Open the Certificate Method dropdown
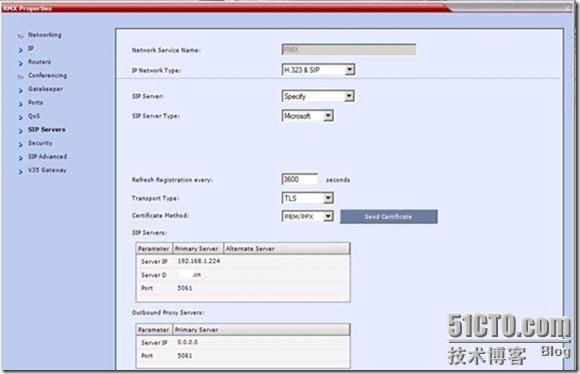 [308, 216]
